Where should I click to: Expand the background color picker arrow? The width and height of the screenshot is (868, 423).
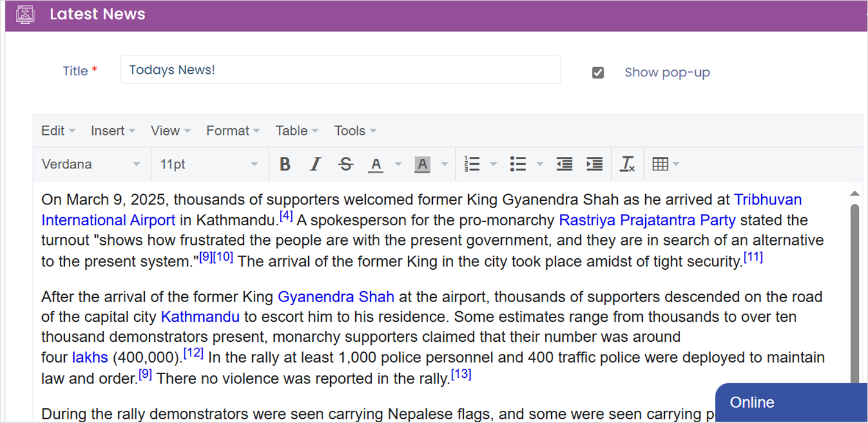click(444, 164)
